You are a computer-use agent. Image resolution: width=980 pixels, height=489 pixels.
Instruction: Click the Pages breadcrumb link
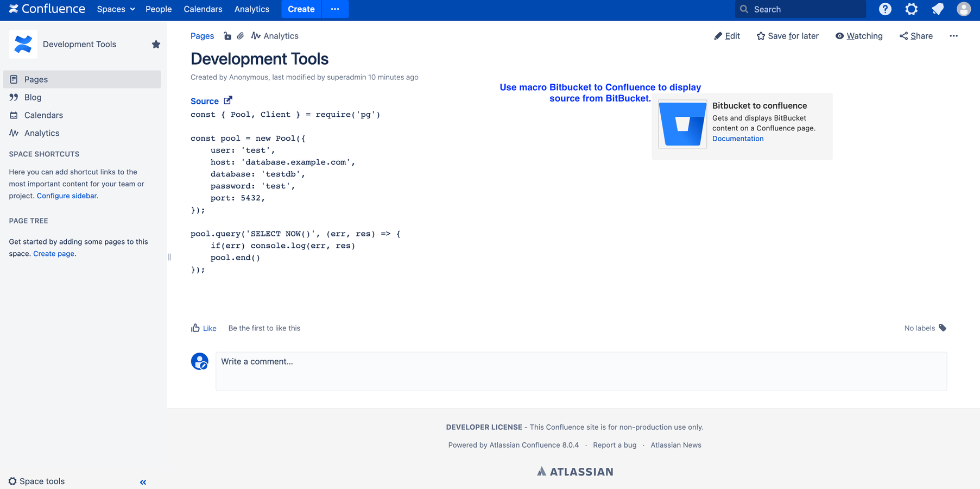[x=202, y=36]
